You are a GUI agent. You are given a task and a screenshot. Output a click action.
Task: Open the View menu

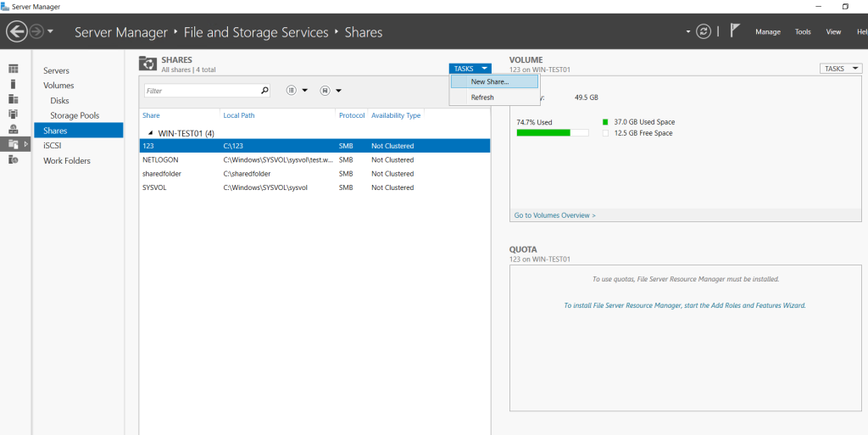click(x=833, y=31)
